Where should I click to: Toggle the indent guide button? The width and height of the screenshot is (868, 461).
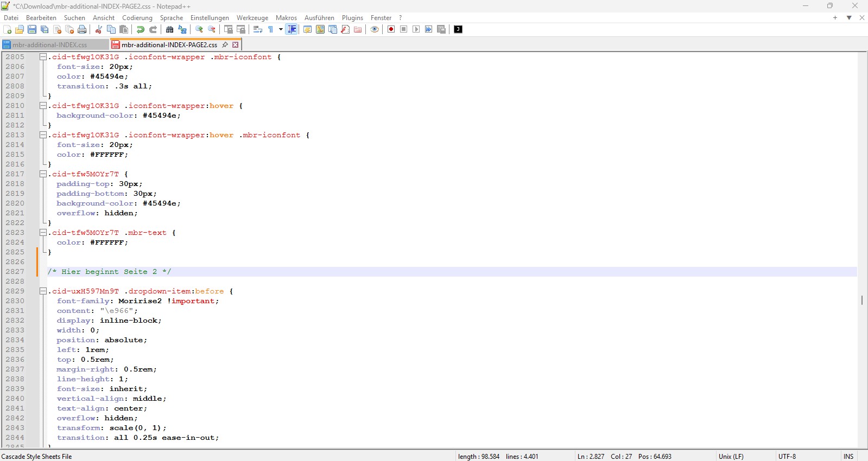click(x=292, y=29)
